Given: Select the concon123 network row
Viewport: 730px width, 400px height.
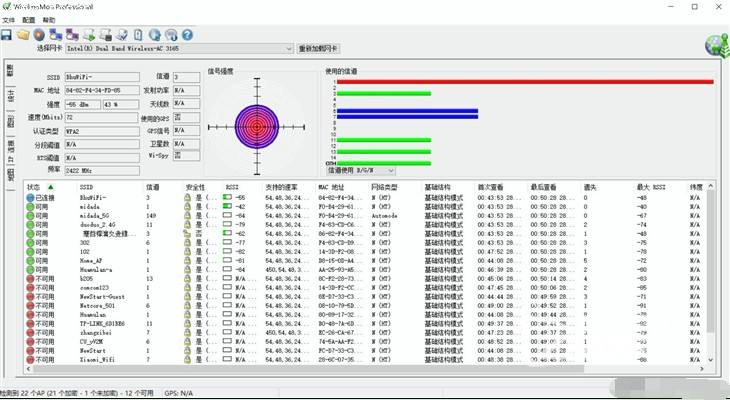Looking at the screenshot, I should [365, 288].
